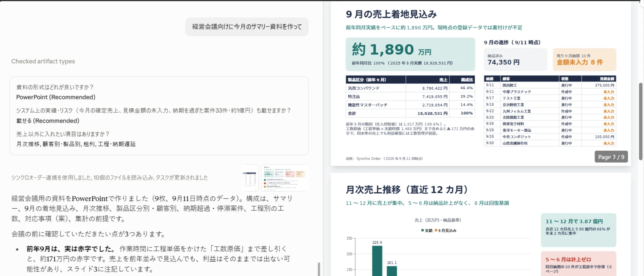Screen dimensions: 644x276
Task: Click the 9月見込み legend color square
Action: [x=436, y=230]
